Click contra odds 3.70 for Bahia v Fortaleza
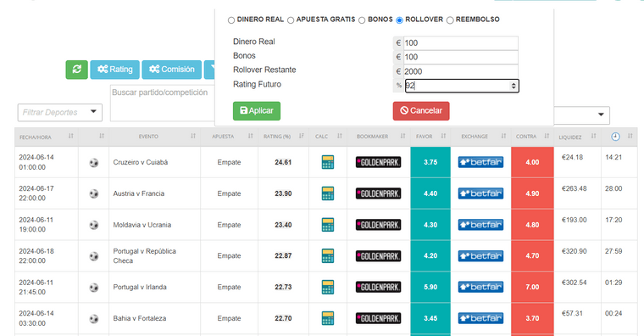 pos(532,318)
